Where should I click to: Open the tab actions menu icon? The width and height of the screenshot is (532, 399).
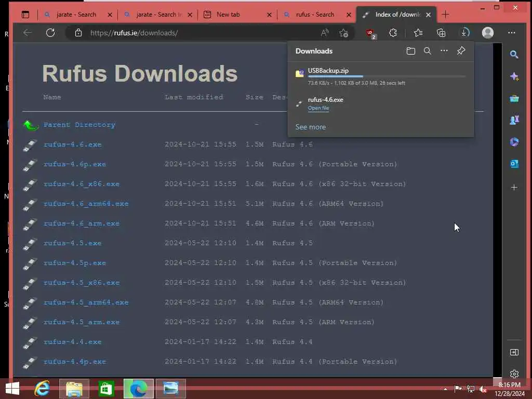tap(25, 15)
